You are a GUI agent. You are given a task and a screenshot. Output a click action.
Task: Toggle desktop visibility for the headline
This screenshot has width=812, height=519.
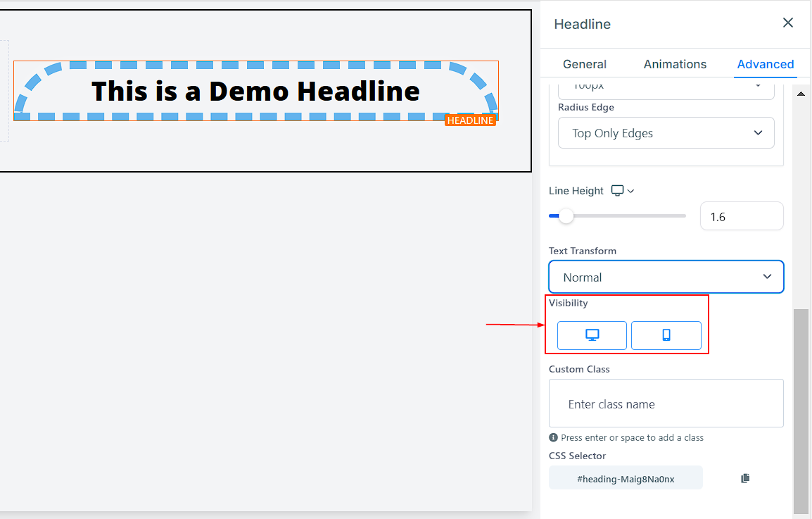[x=592, y=335]
